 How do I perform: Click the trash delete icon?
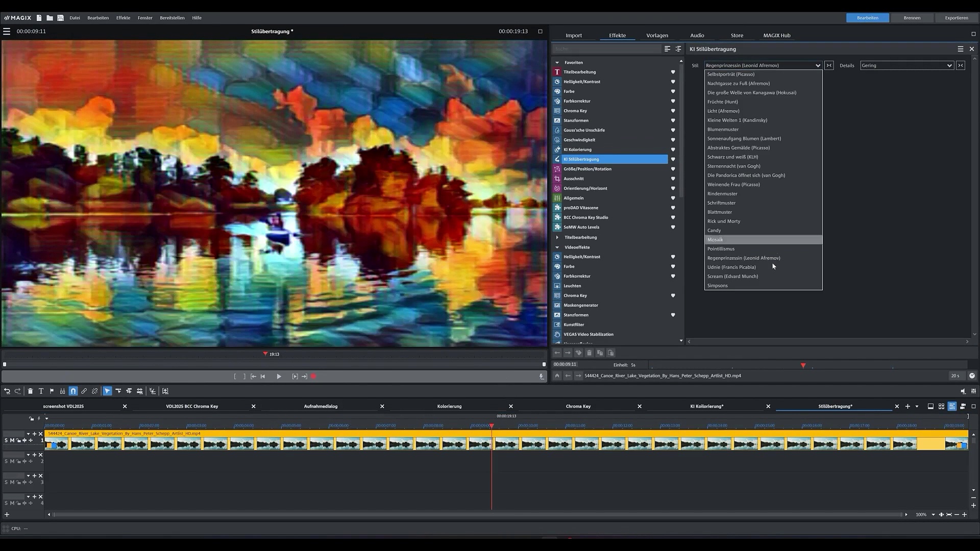[30, 391]
